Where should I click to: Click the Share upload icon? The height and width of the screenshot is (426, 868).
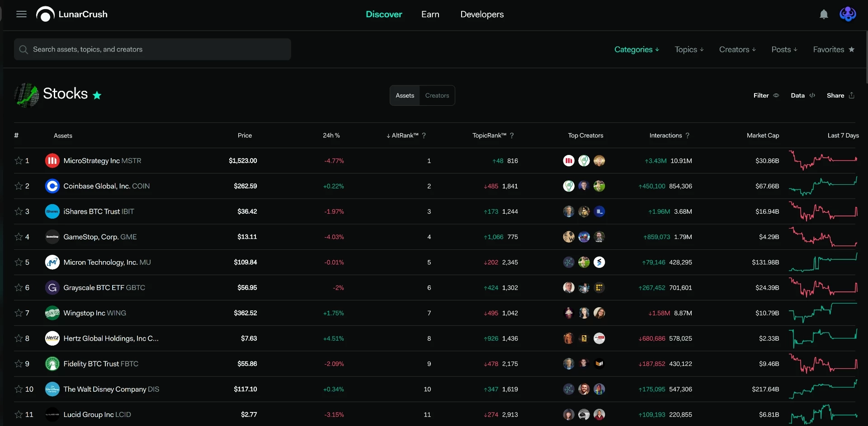pyautogui.click(x=851, y=95)
